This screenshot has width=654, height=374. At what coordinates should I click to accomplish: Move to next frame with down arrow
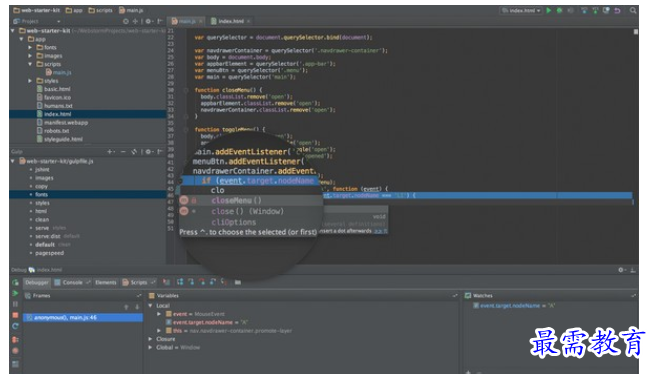137,307
